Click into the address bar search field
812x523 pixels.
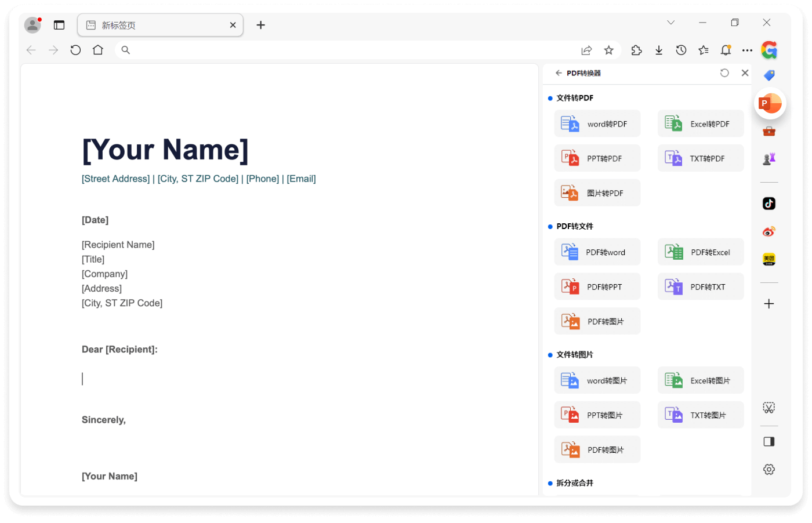click(348, 50)
